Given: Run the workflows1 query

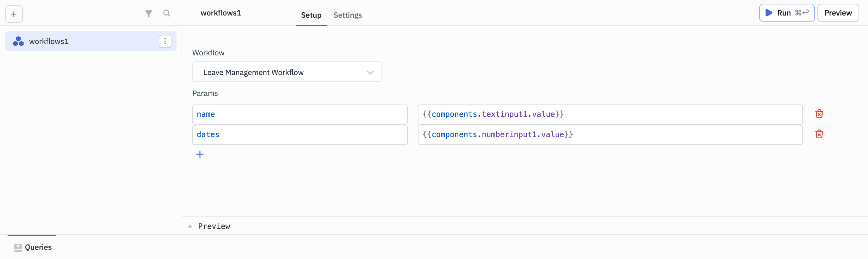Looking at the screenshot, I should coord(786,13).
